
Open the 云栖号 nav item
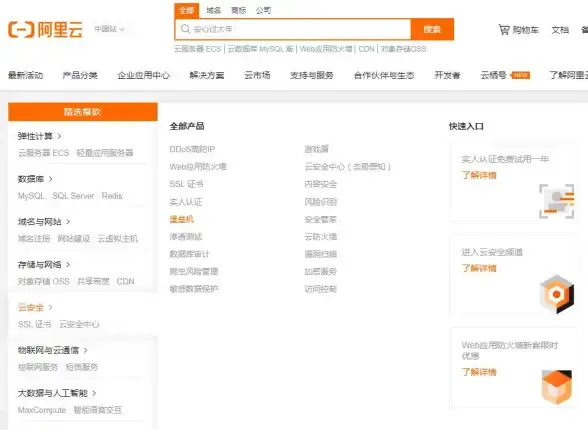tap(494, 75)
